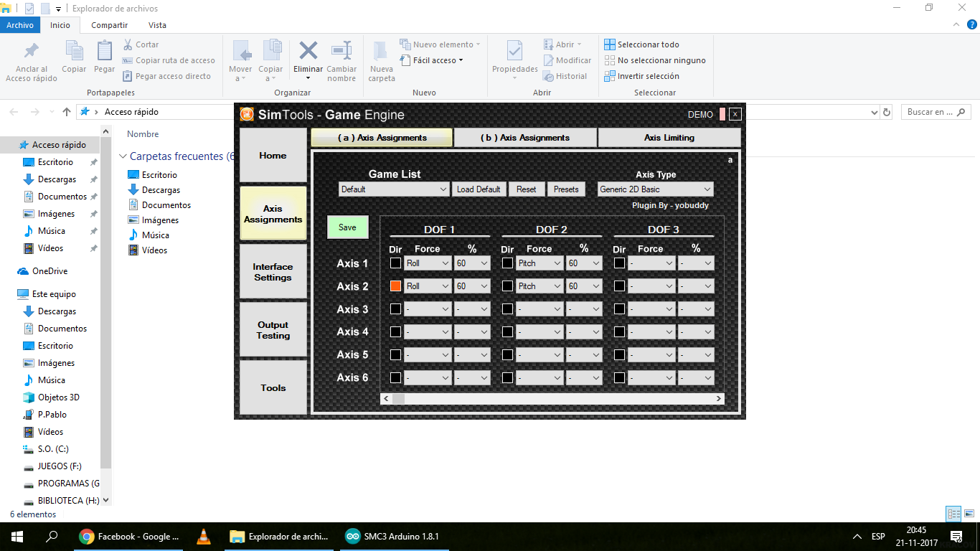Click the Load Default button
Viewport: 980px width, 551px height.
(479, 189)
